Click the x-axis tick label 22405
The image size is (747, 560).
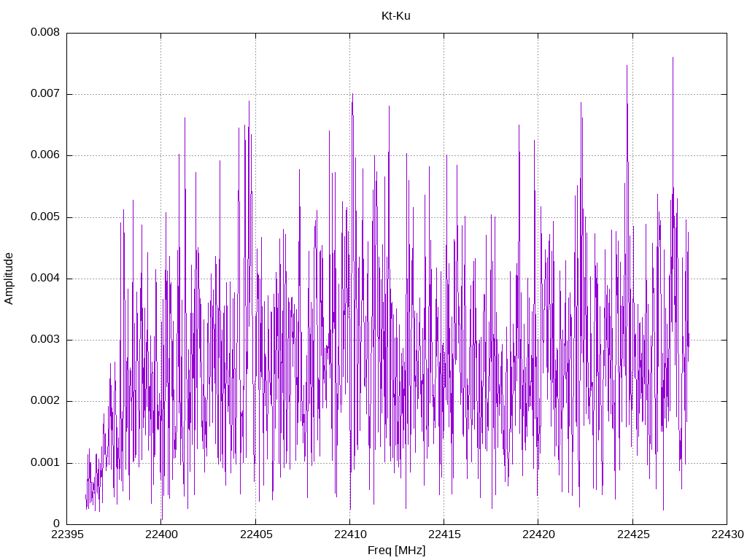[256, 534]
